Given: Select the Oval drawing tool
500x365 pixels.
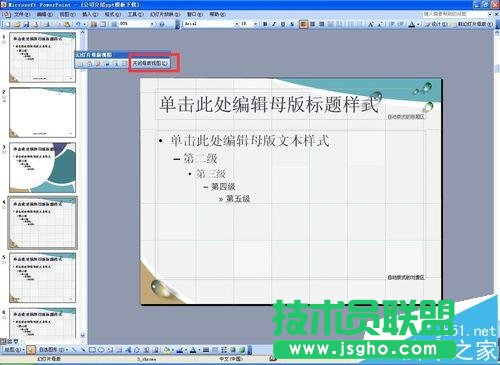Looking at the screenshot, I should (x=101, y=350).
